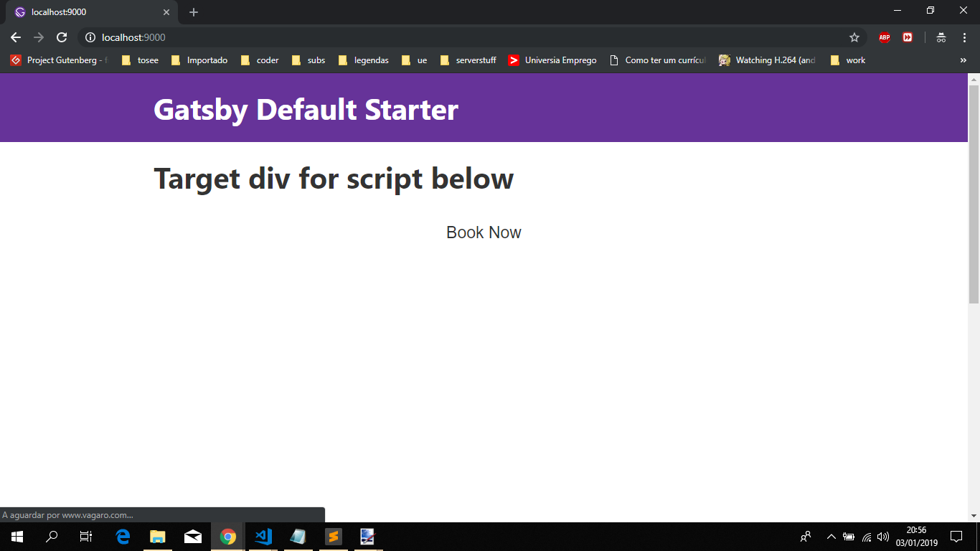
Task: Open the Adblock Plus extension icon
Action: tap(885, 37)
